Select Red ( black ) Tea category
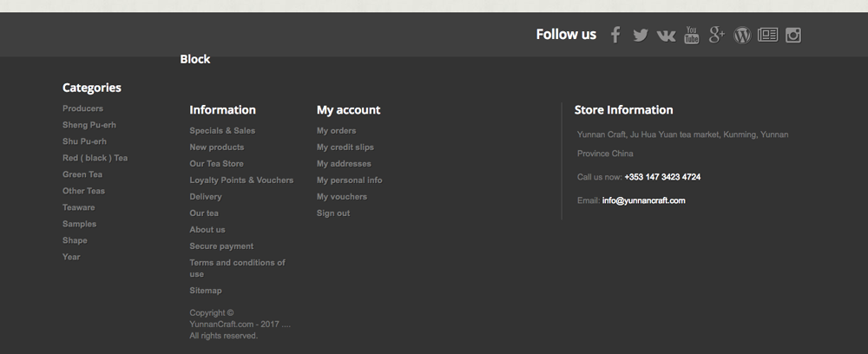This screenshot has height=354, width=868. pos(95,158)
